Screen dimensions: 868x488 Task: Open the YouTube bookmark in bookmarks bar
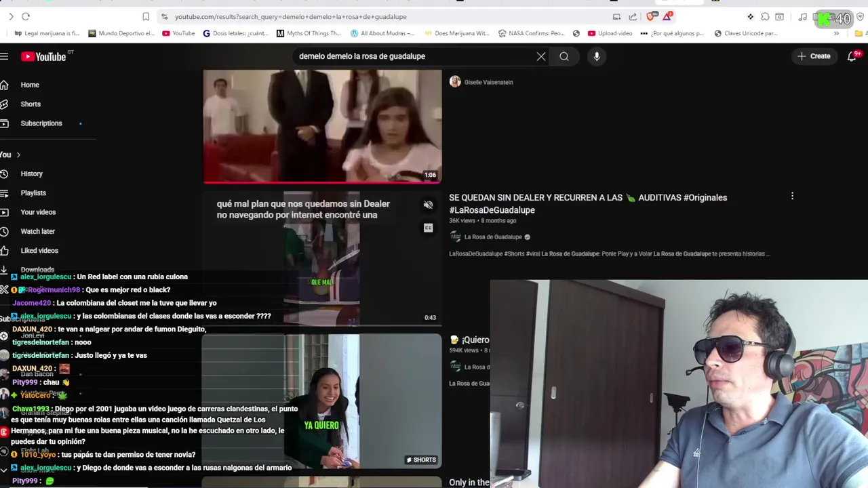click(178, 33)
